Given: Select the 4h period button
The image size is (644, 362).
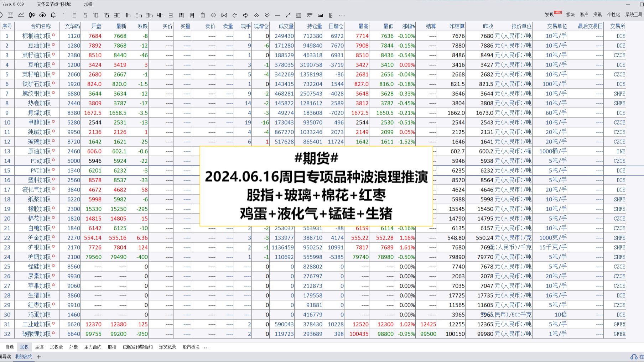Looking at the screenshot, I should pos(160,15).
